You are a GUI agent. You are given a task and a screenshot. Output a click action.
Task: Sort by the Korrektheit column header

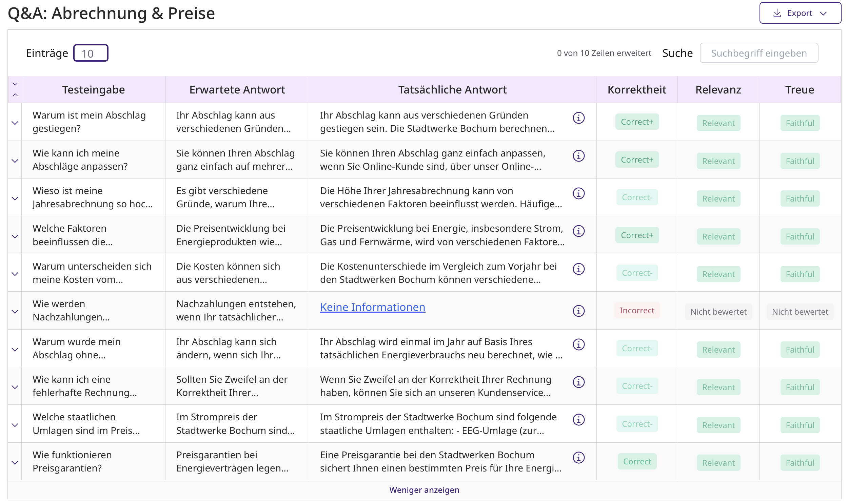(x=637, y=90)
